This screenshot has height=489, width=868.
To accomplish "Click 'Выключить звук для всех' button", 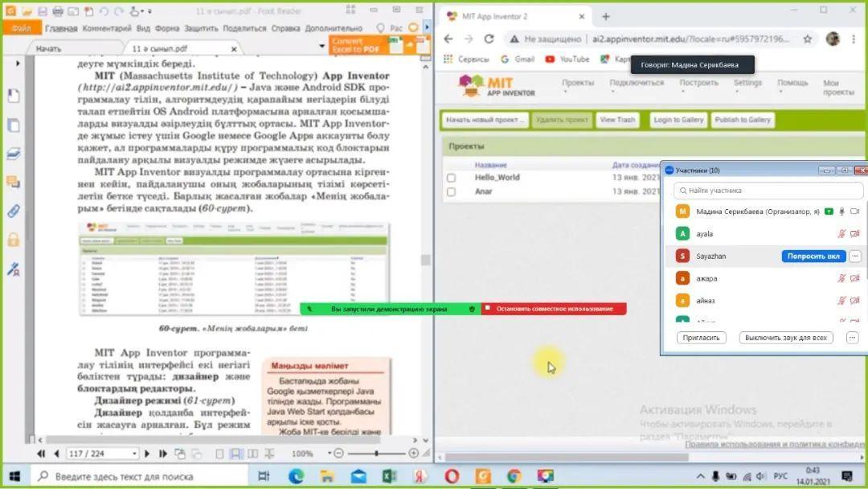I will point(786,338).
